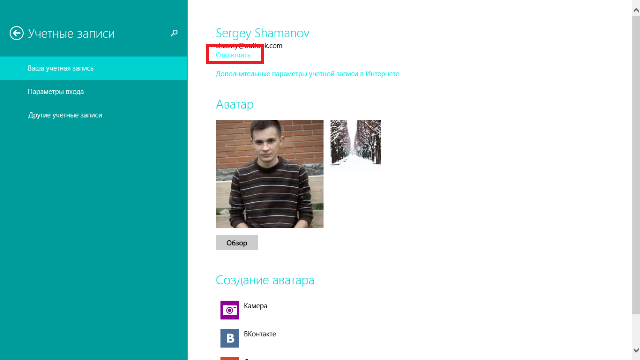Viewport: 640px width, 360px height.
Task: Click the Камера label text
Action: tap(256, 306)
